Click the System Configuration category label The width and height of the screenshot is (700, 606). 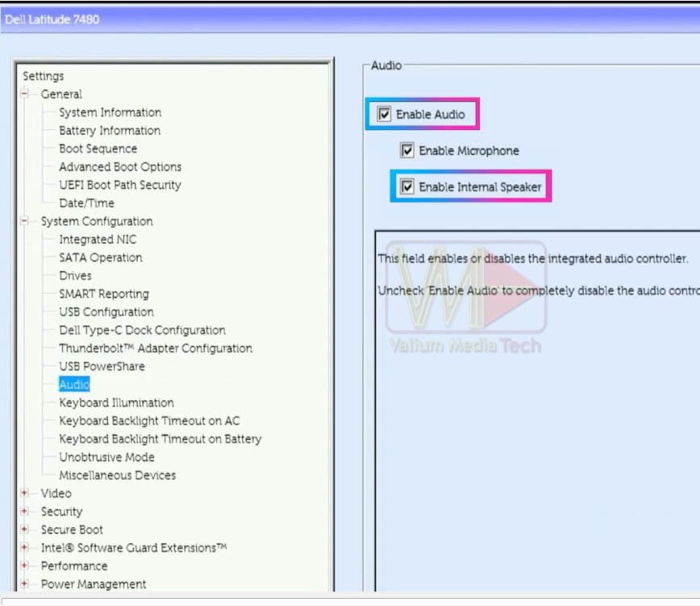pos(97,221)
